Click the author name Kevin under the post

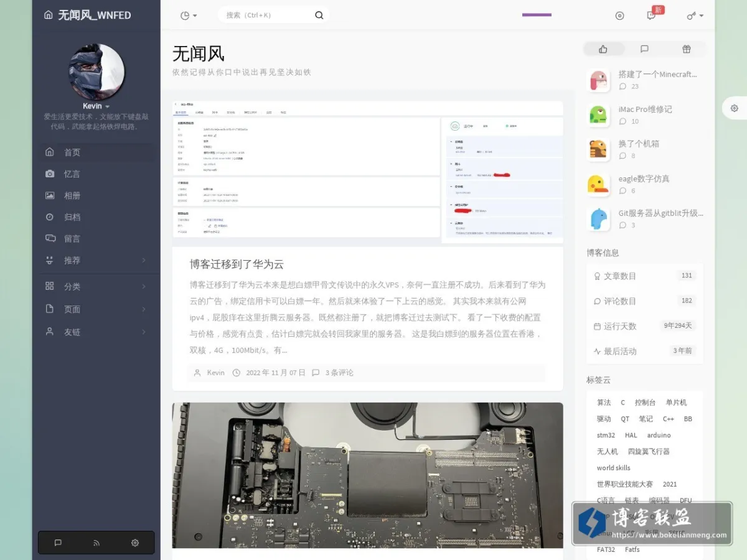click(x=216, y=373)
